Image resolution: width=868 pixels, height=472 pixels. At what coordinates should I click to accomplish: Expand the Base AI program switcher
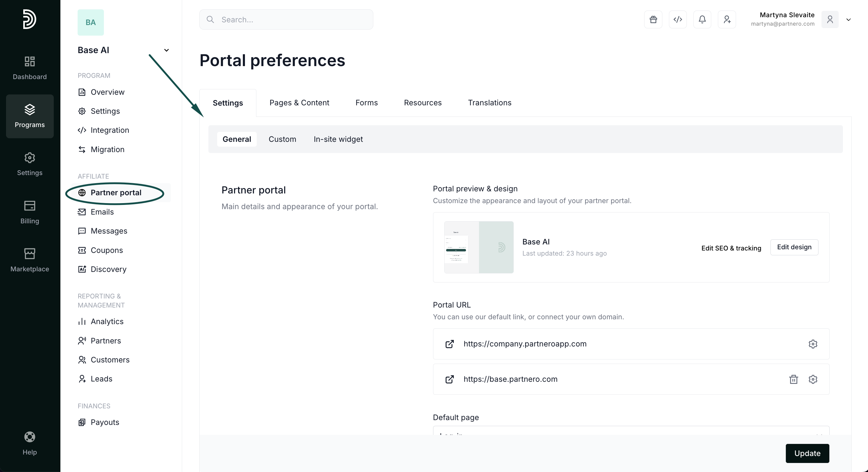[166, 50]
